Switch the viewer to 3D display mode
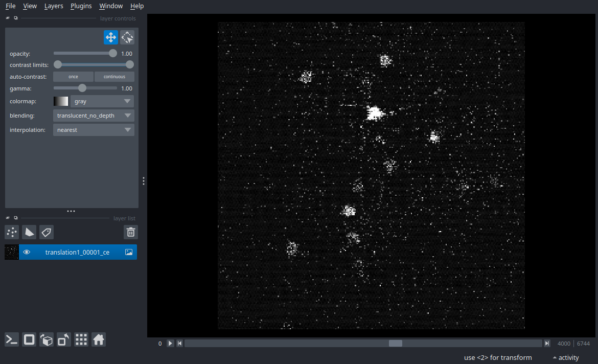Viewport: 598px width, 364px height. click(x=29, y=339)
